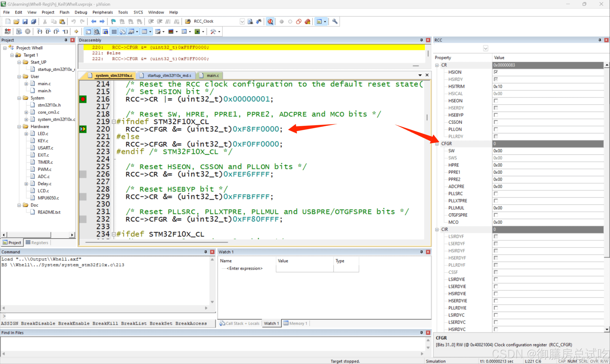
Task: Navigate forwards with blue right arrow
Action: (x=102, y=22)
